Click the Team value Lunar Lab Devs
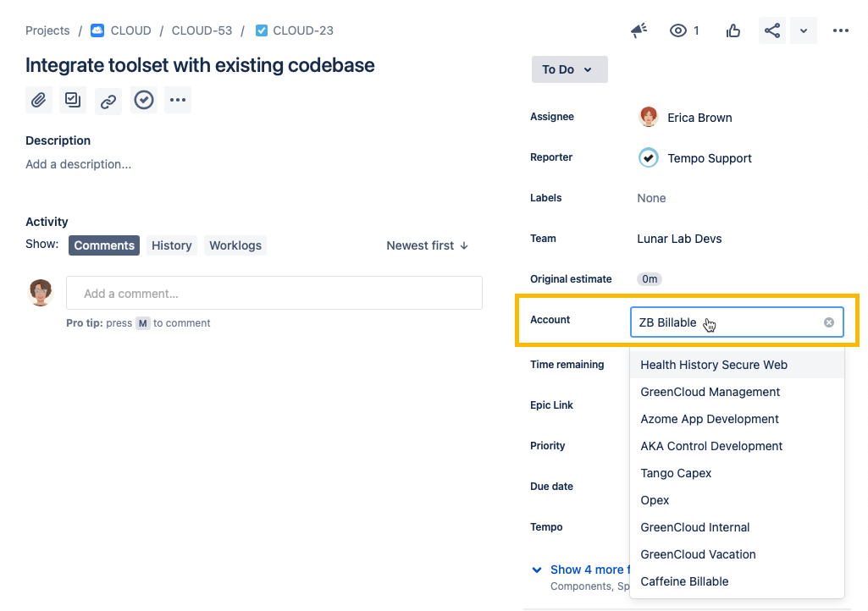868x611 pixels. [x=679, y=239]
